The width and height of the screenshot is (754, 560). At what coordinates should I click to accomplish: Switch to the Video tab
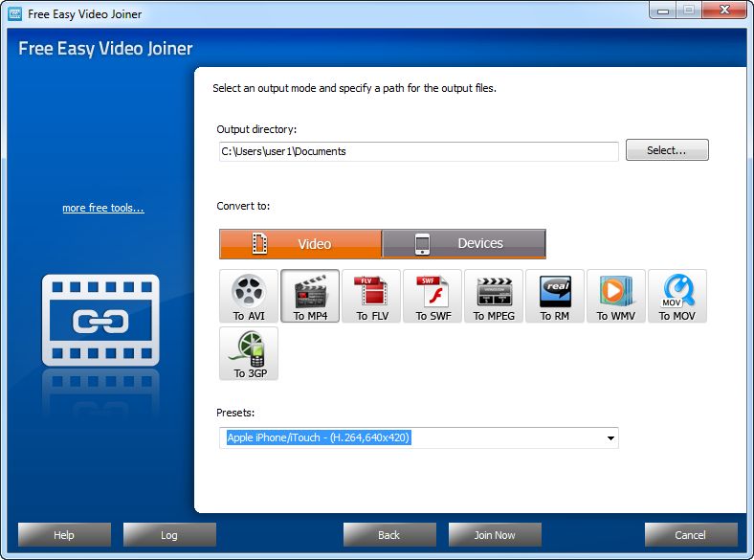point(300,244)
